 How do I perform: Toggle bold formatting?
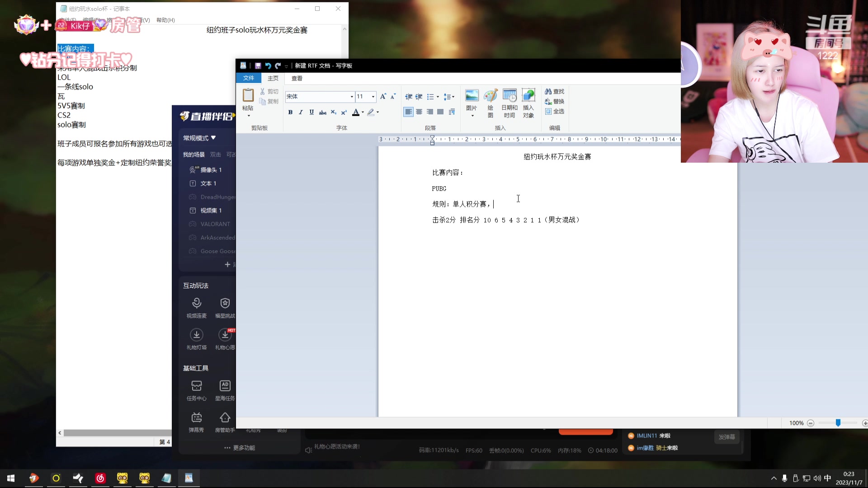[290, 112]
